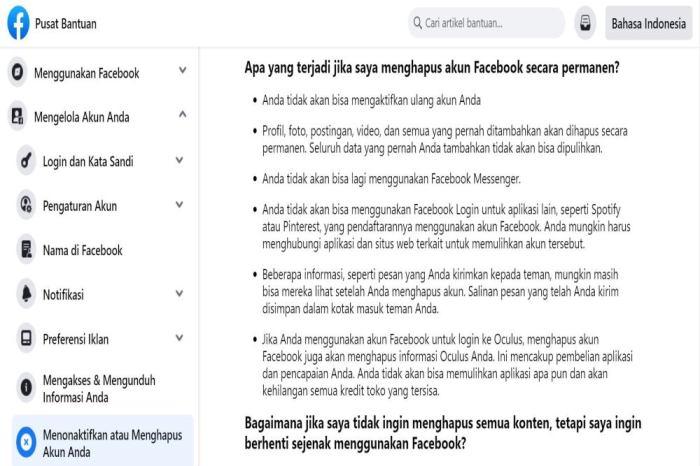Click the Pengaturan Akun gear-person icon
Image resolution: width=700 pixels, height=466 pixels.
[x=26, y=205]
